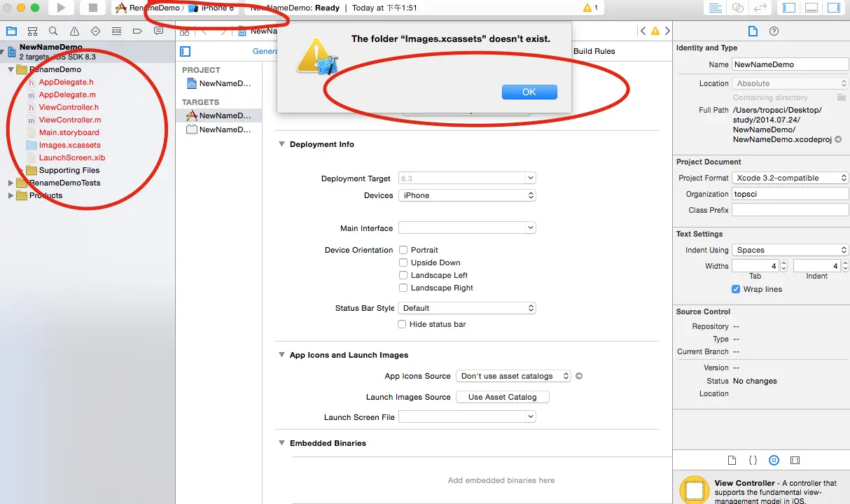850x504 pixels.
Task: Toggle the Debug area pane
Action: click(811, 8)
